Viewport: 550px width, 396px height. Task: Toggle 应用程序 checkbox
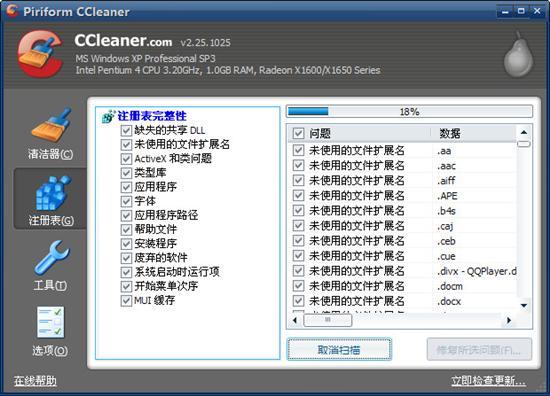[x=126, y=187]
